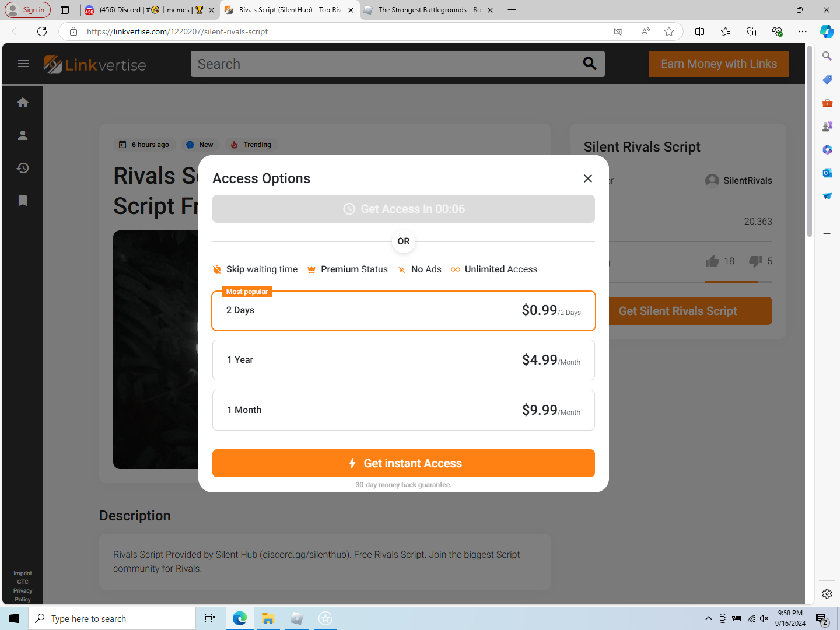840x630 pixels.
Task: Click the Linkvertise logo
Action: (x=95, y=64)
